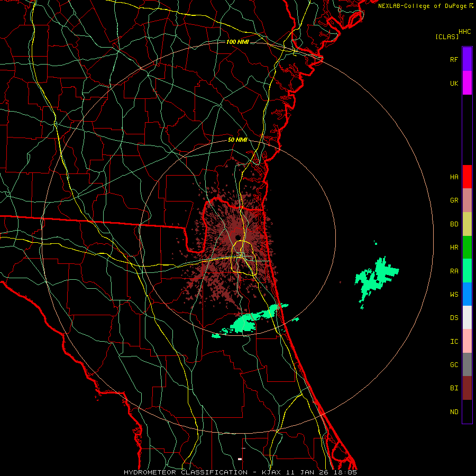Click the [CLAS] units label
Image resolution: width=476 pixels, height=476 pixels.
coord(447,36)
